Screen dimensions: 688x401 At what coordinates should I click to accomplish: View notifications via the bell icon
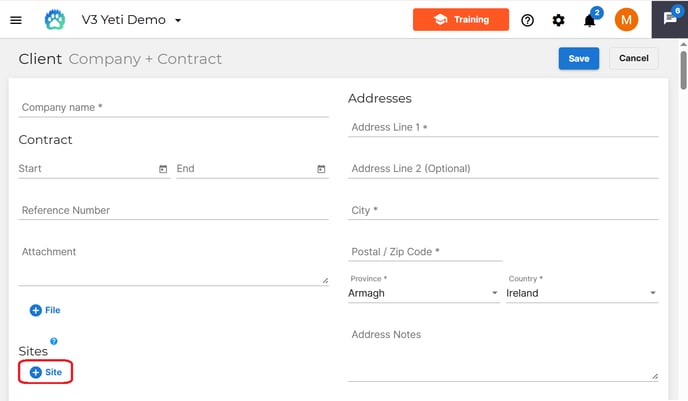click(589, 20)
